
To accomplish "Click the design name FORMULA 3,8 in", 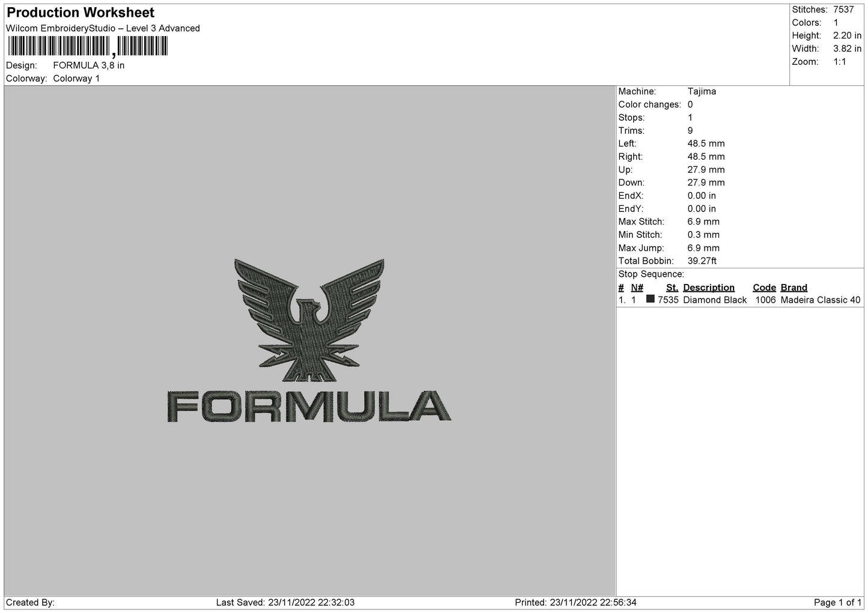I will [x=89, y=65].
